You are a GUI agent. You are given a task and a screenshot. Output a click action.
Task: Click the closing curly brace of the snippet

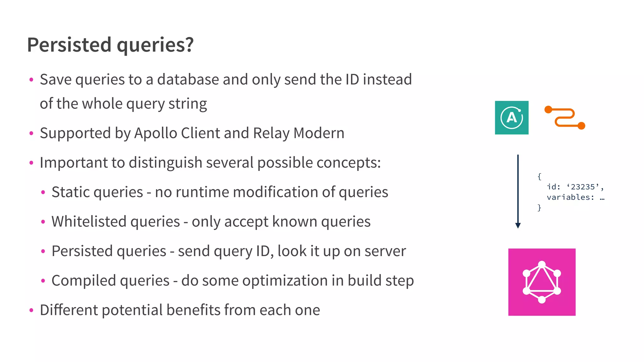pos(539,208)
